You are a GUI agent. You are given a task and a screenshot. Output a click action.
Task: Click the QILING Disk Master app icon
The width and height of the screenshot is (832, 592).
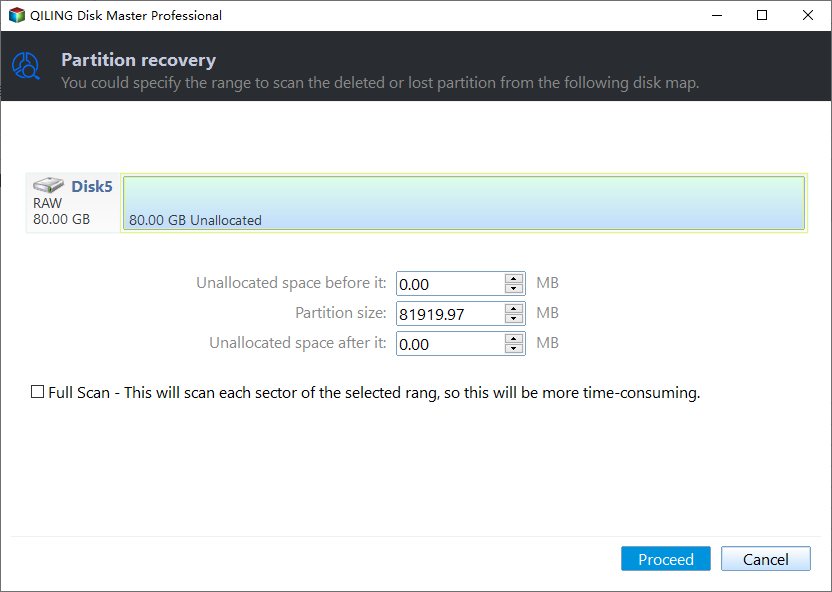click(x=17, y=15)
